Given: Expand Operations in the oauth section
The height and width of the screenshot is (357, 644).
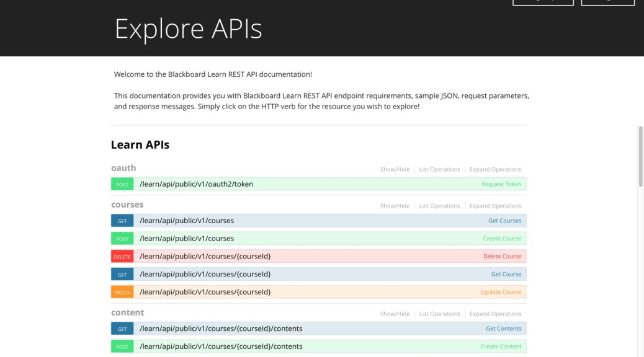Looking at the screenshot, I should [495, 169].
